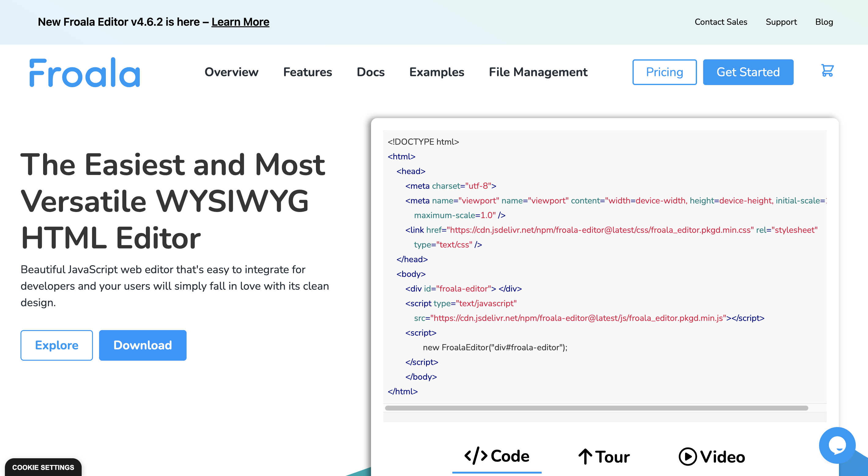Click the Download button
The height and width of the screenshot is (476, 868).
pyautogui.click(x=143, y=345)
